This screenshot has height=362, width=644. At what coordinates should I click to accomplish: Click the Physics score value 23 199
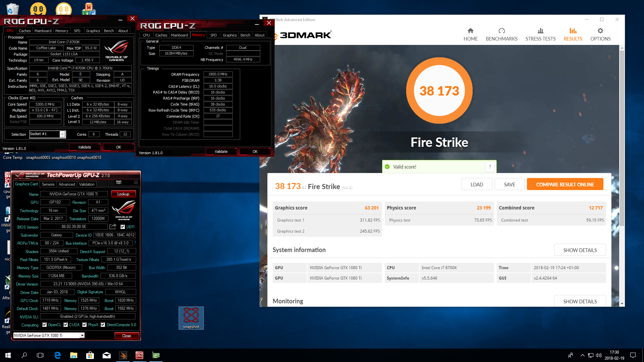tap(483, 208)
